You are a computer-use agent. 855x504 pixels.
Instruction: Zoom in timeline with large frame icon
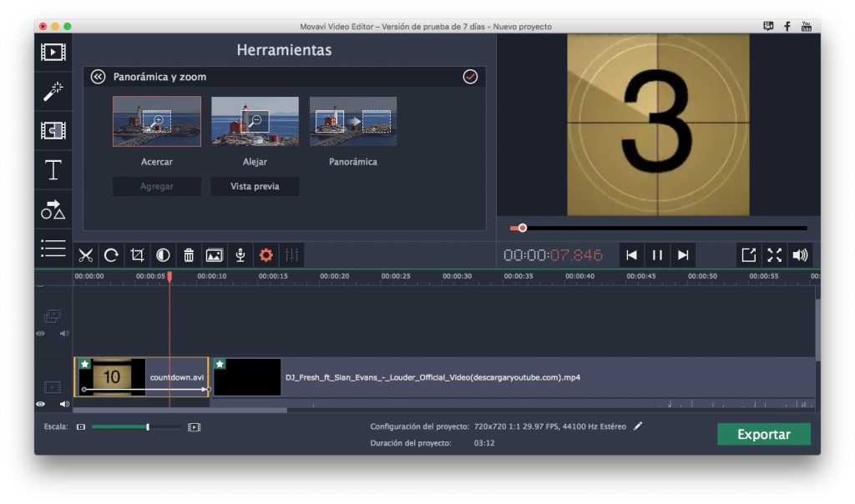[194, 427]
